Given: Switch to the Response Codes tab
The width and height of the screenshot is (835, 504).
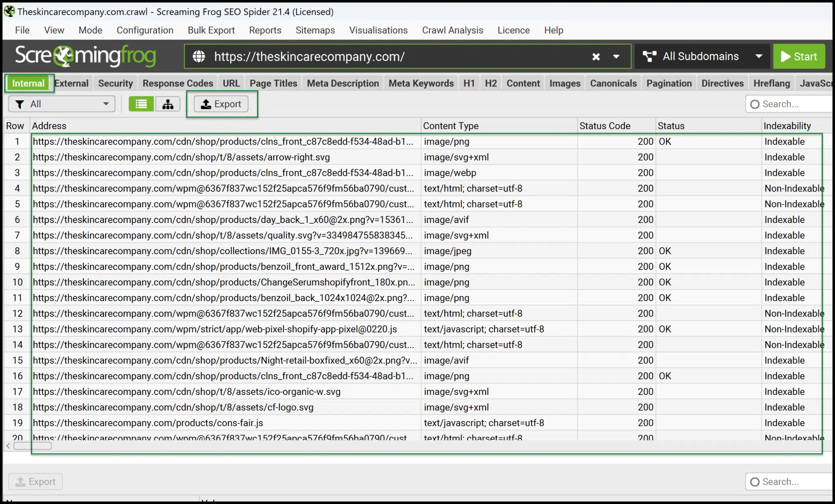Looking at the screenshot, I should tap(178, 83).
